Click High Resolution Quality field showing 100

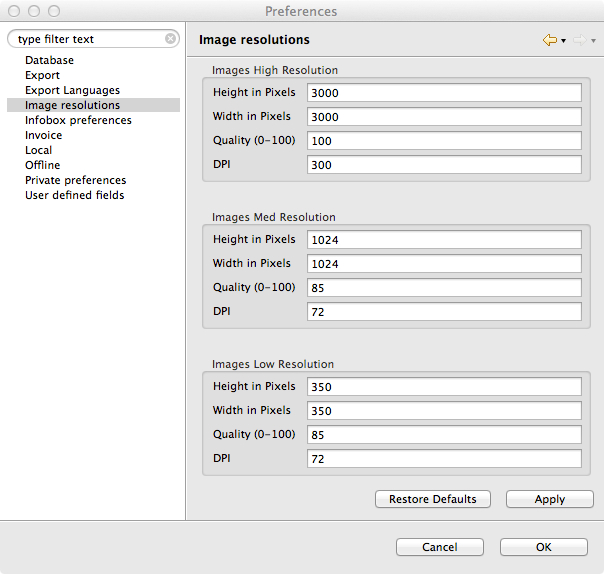[444, 141]
